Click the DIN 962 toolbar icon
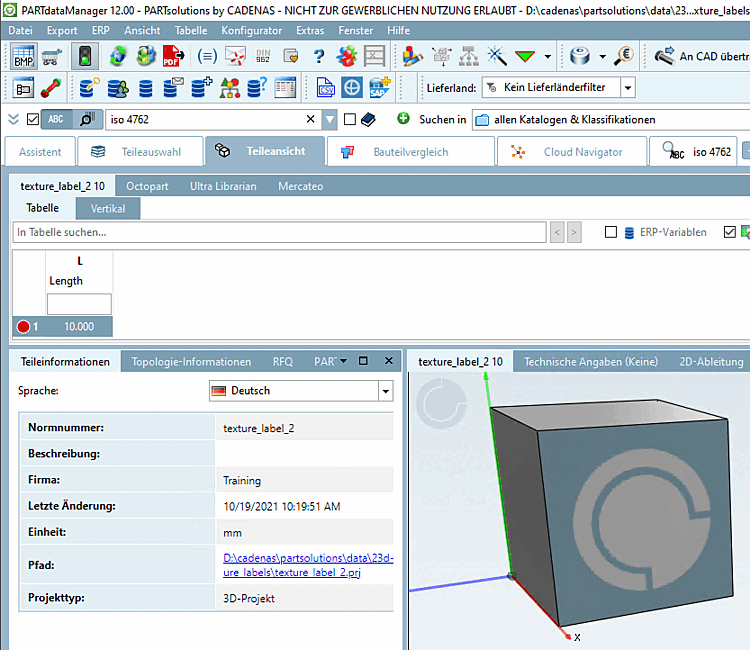The width and height of the screenshot is (750, 650). tap(264, 56)
